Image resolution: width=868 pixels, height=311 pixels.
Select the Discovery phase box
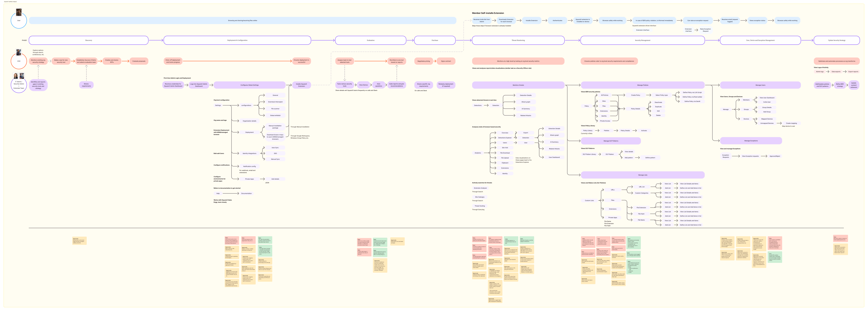click(x=89, y=40)
